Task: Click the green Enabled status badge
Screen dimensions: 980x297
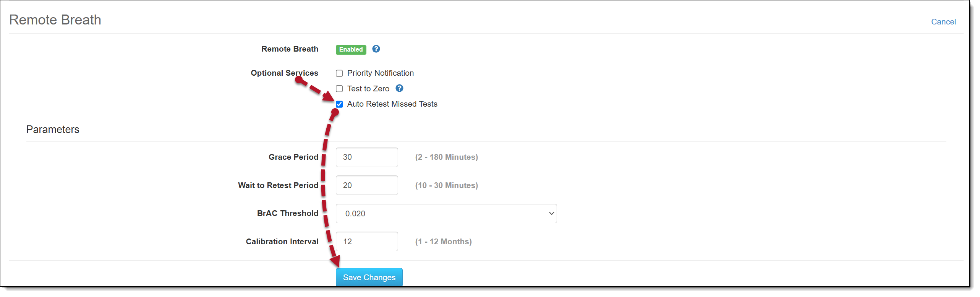Action: coord(351,50)
